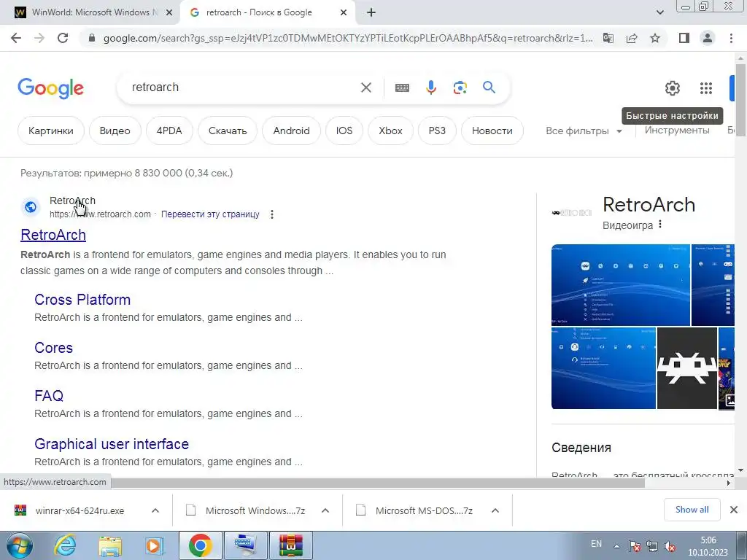The height and width of the screenshot is (560, 747).
Task: Click the Google logo
Action: [x=50, y=88]
